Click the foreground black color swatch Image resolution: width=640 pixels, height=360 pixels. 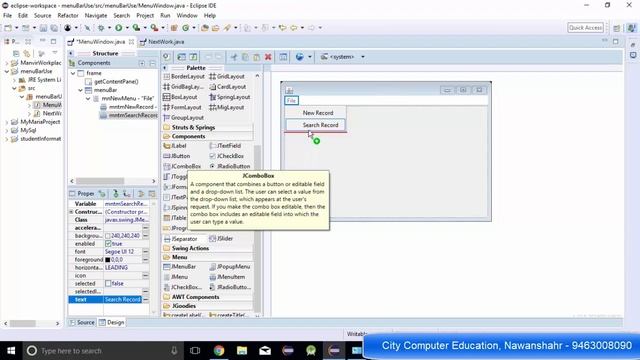point(108,260)
